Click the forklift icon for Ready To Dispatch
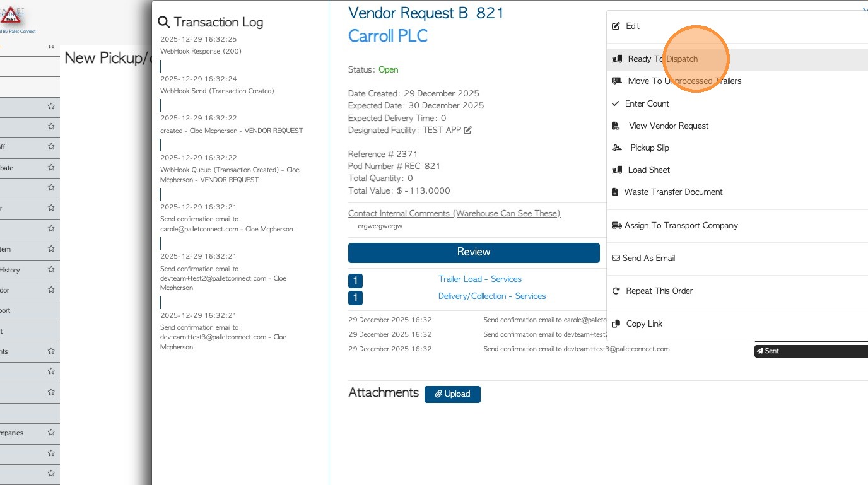The width and height of the screenshot is (868, 485). [x=617, y=59]
